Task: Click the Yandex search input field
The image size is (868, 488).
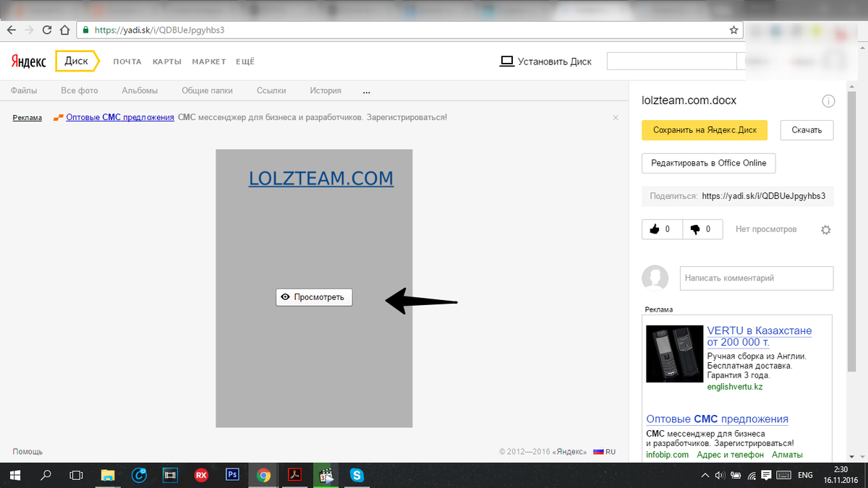Action: click(671, 61)
